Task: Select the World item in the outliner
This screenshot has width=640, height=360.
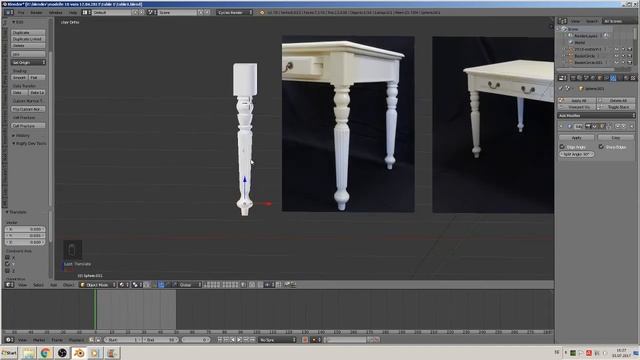Action: coord(580,42)
